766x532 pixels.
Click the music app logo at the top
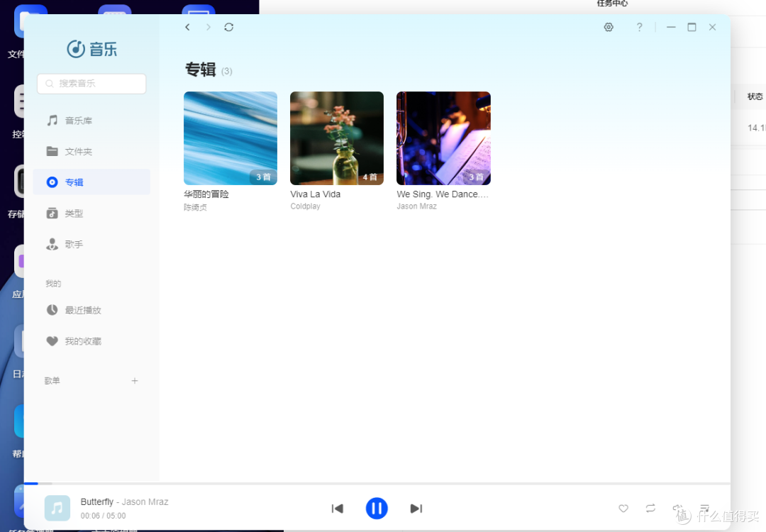(91, 48)
